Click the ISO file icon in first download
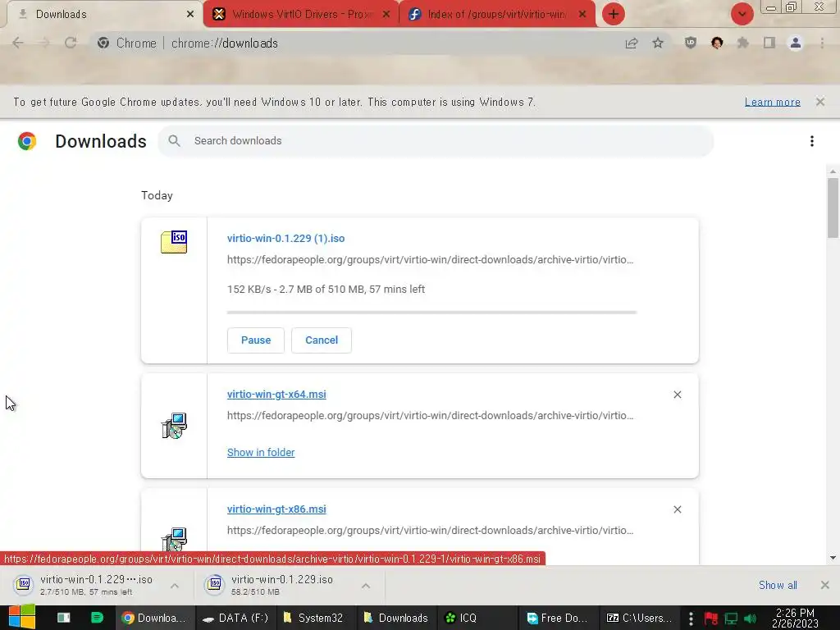The width and height of the screenshot is (840, 630). (x=174, y=242)
